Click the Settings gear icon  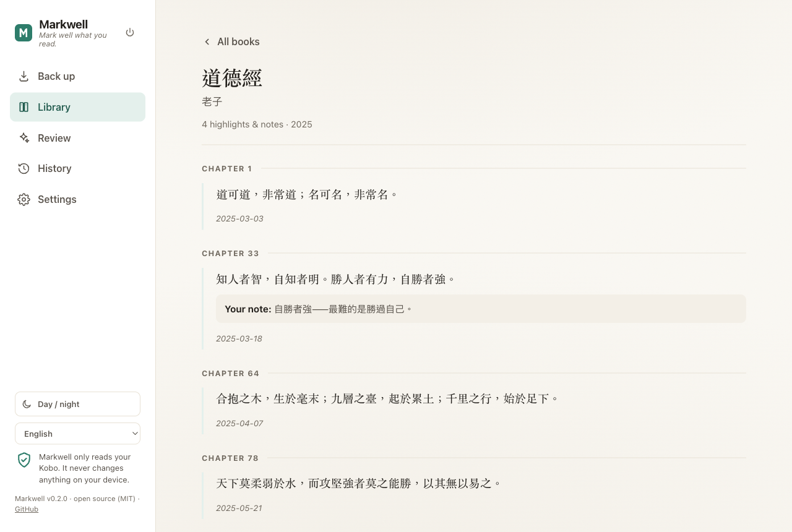[x=24, y=199]
